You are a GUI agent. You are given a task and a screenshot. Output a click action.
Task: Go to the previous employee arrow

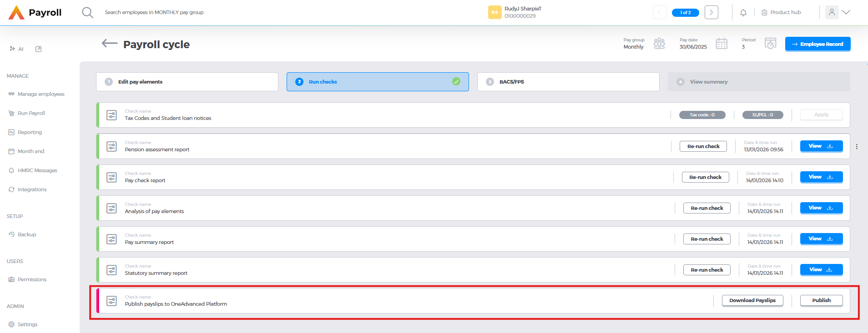coord(660,12)
